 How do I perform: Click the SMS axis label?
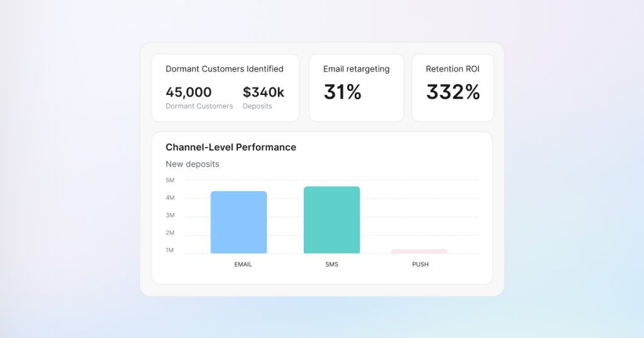click(x=331, y=264)
